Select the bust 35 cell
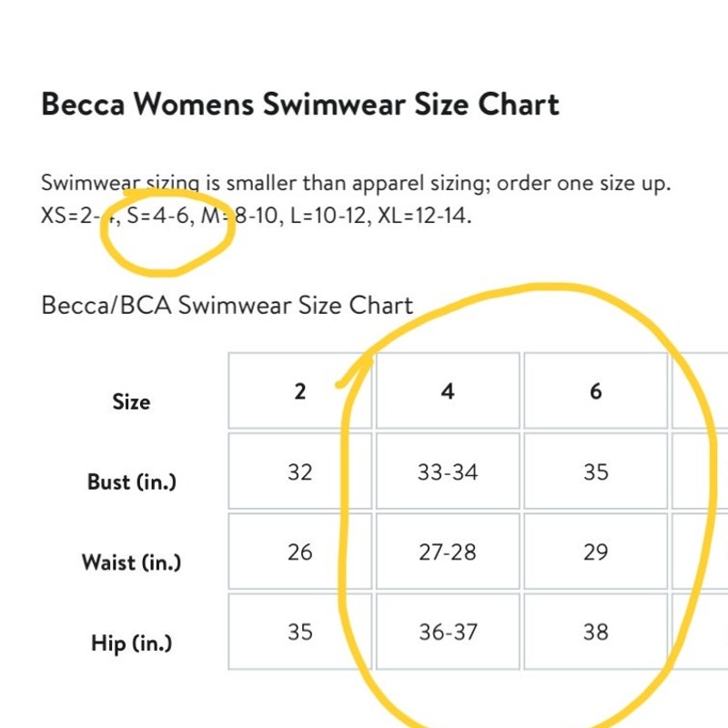This screenshot has height=728, width=728. (x=596, y=471)
